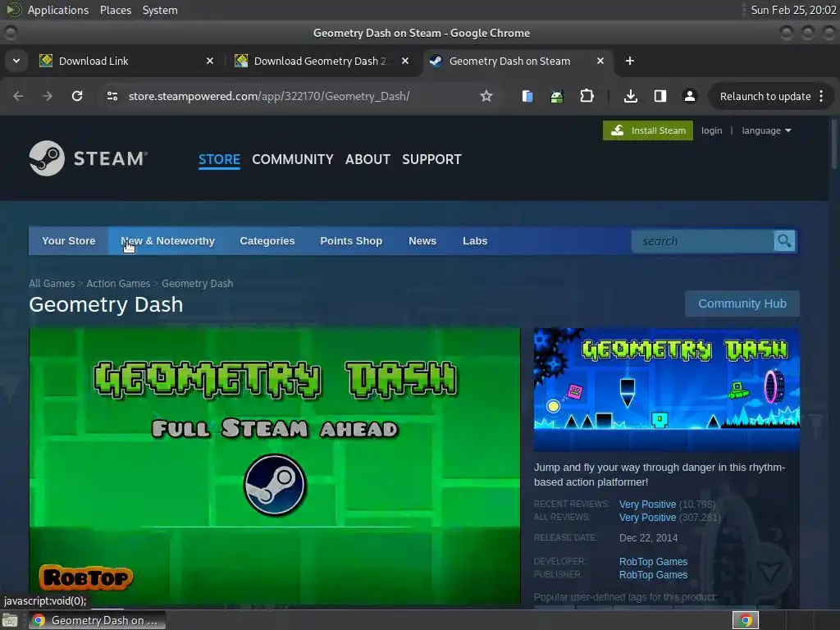The image size is (840, 630).
Task: Close the Download Geometry Dash 2 tab
Action: [405, 61]
